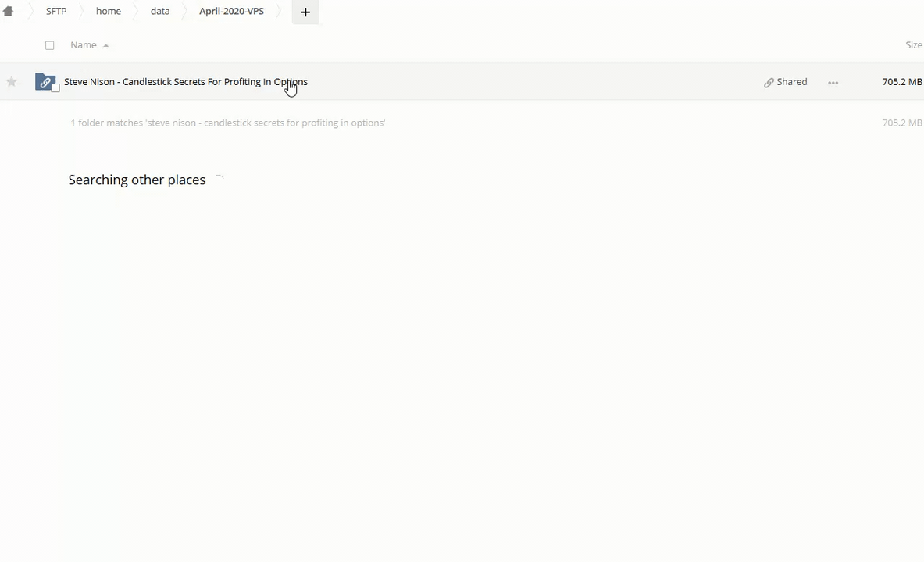Click the chain link icon beside Shared

pyautogui.click(x=769, y=82)
